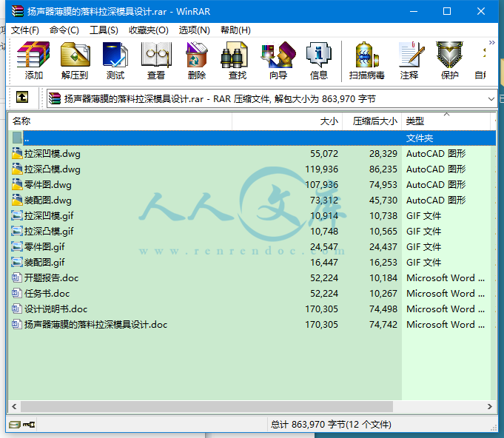The image size is (504, 438).
Task: Click status text 总计 863,970 字节
Action: [x=309, y=425]
